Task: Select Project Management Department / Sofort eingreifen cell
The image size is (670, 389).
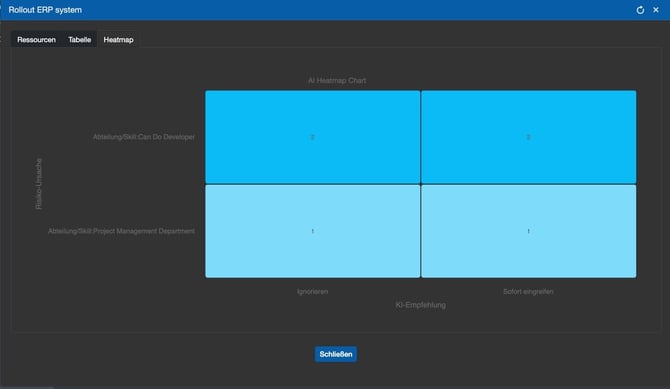Action: [x=529, y=231]
